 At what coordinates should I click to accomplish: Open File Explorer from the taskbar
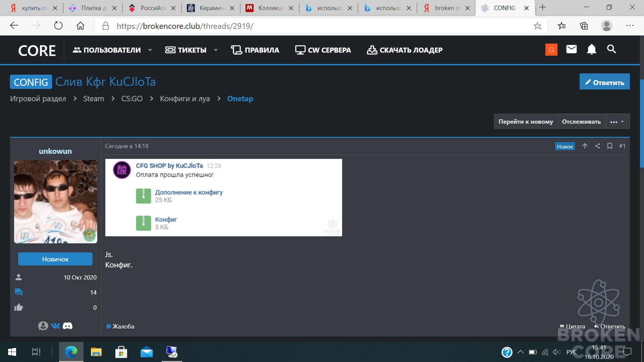(x=96, y=352)
